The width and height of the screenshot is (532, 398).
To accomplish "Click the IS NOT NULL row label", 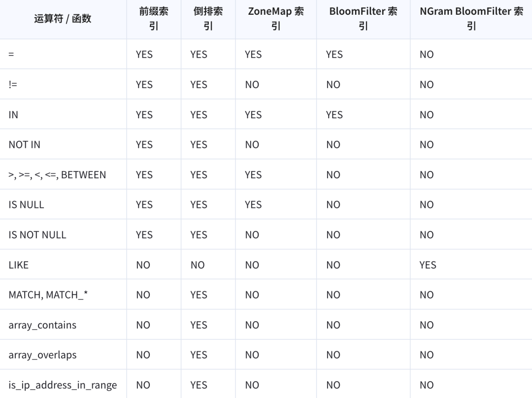I will point(37,235).
